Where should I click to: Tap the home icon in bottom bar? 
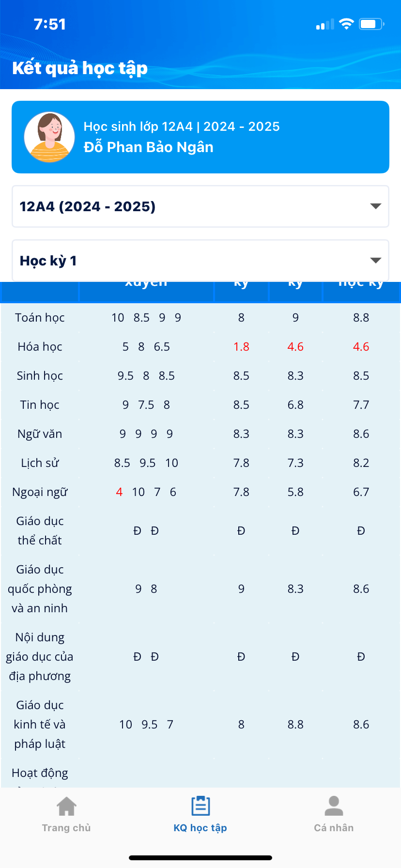(66, 806)
